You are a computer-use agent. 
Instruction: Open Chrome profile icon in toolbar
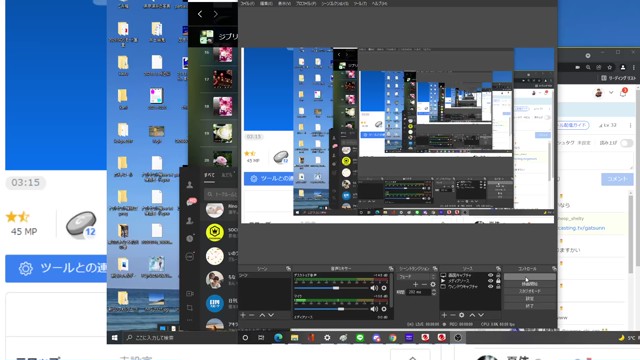click(623, 67)
